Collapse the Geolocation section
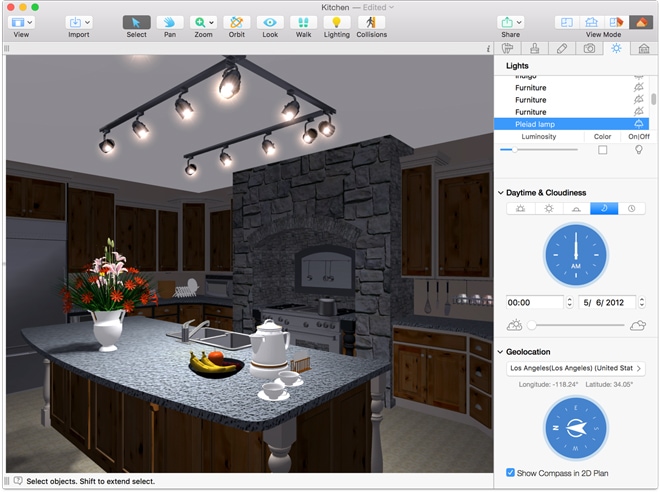The image size is (660, 492). tap(500, 352)
